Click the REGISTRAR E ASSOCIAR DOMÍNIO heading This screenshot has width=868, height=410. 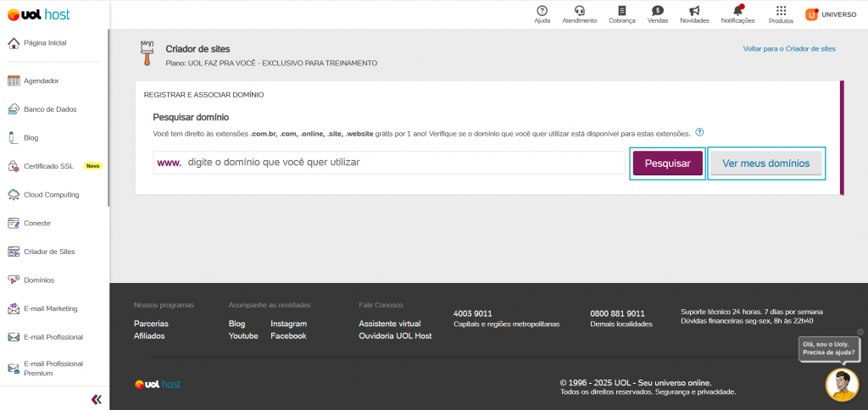click(203, 95)
